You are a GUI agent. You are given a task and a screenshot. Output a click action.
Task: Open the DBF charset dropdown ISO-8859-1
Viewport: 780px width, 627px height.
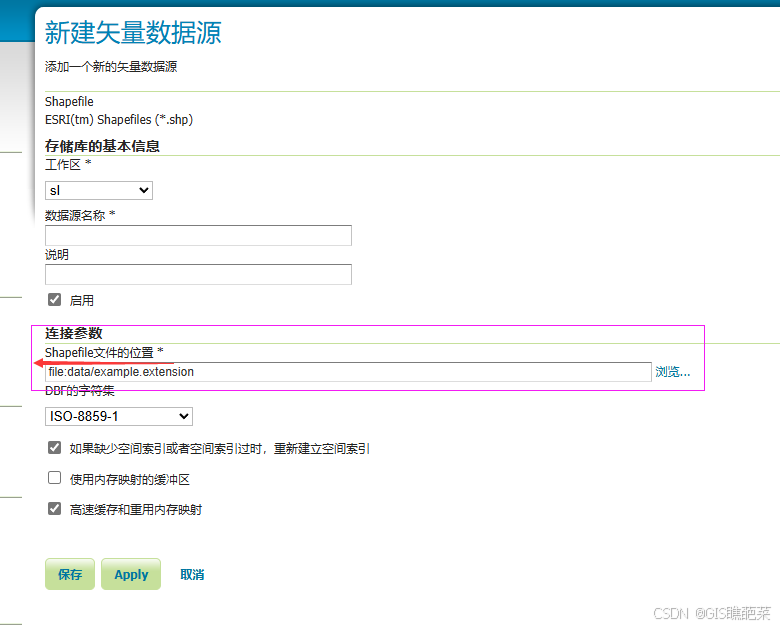(x=118, y=417)
